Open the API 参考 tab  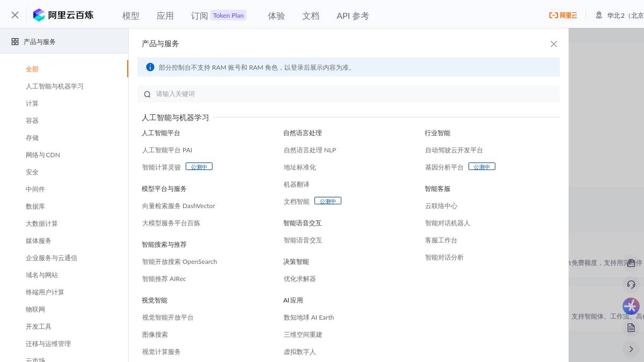pos(353,16)
